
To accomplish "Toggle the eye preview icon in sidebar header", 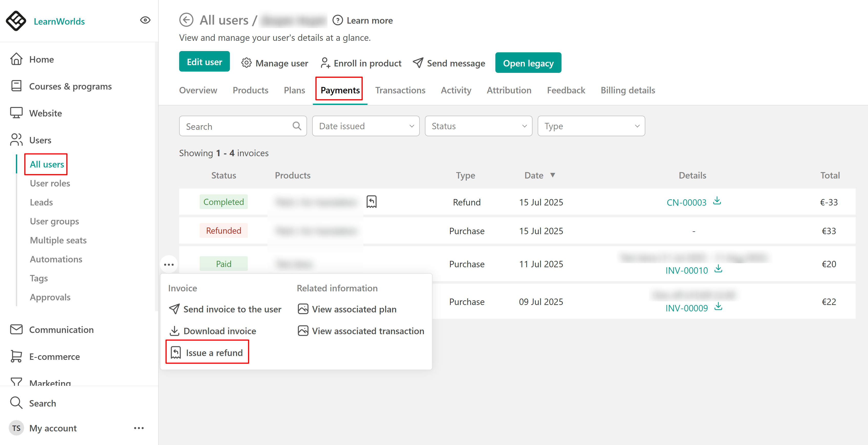I will [x=145, y=20].
